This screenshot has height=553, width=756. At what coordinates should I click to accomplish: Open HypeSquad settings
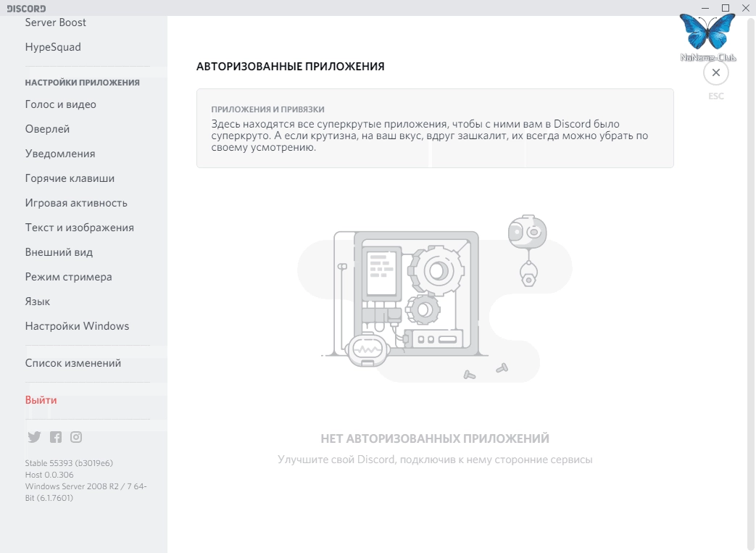[x=53, y=47]
